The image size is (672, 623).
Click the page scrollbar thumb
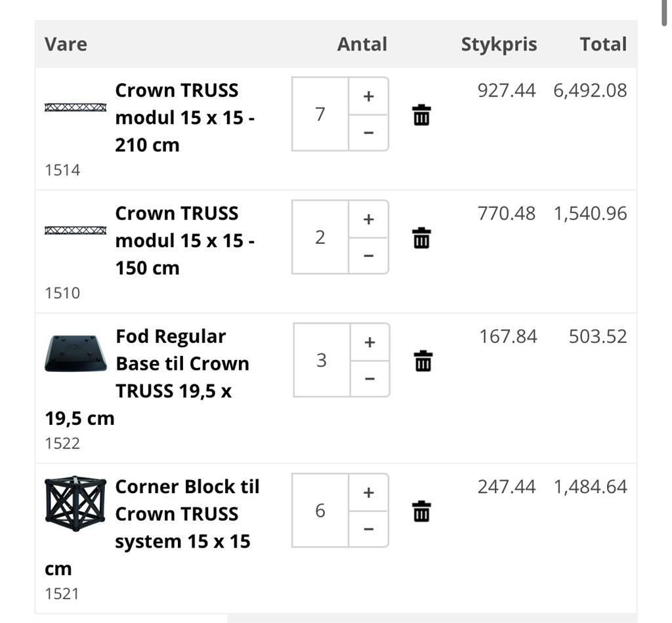pyautogui.click(x=665, y=13)
